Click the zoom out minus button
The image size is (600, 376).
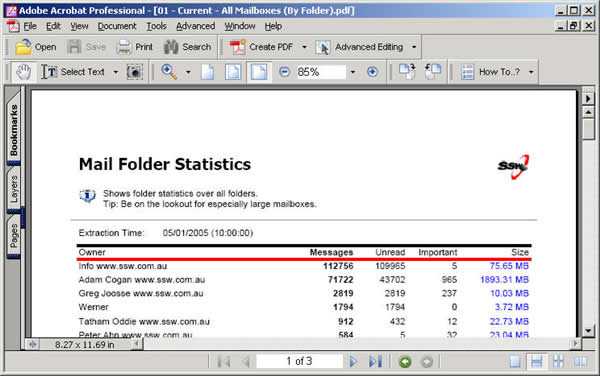pos(284,72)
